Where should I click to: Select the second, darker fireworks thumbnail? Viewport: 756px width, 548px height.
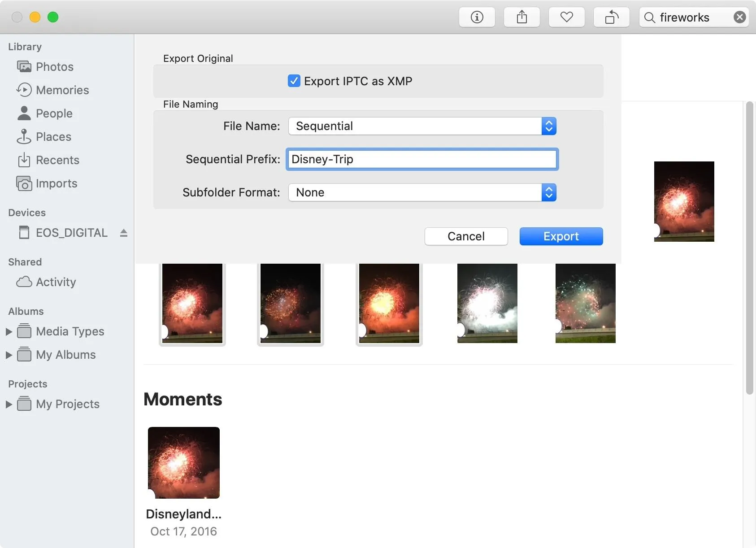click(x=291, y=304)
